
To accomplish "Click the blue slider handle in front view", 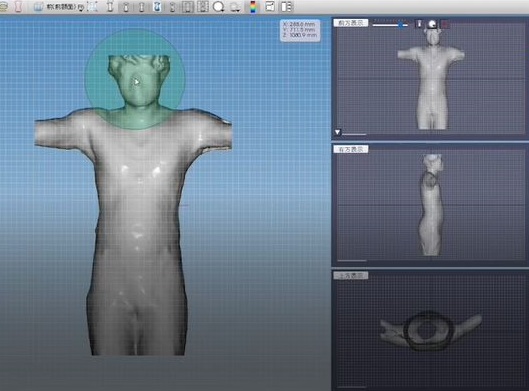I will tap(401, 25).
